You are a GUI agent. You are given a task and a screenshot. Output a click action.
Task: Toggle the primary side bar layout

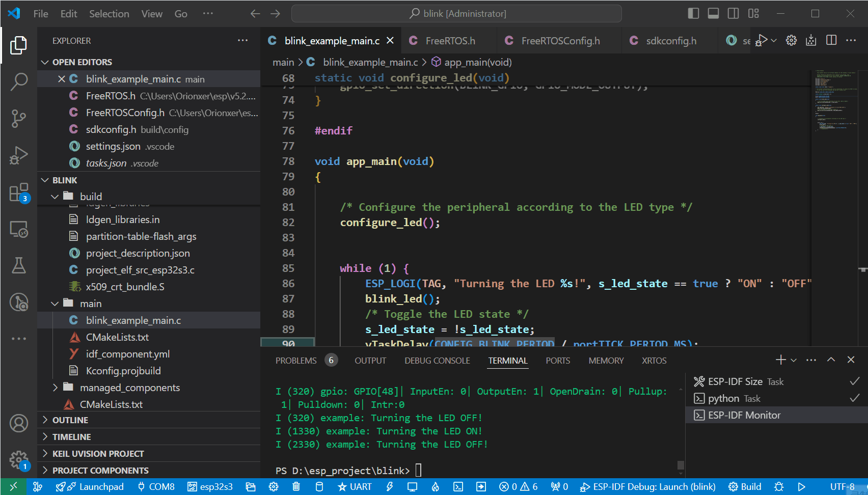point(693,13)
